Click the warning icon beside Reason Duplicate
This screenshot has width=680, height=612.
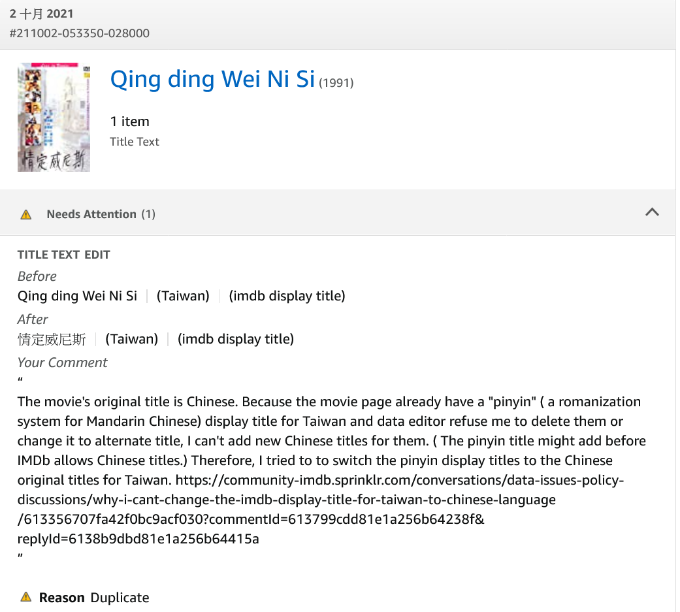click(x=26, y=597)
